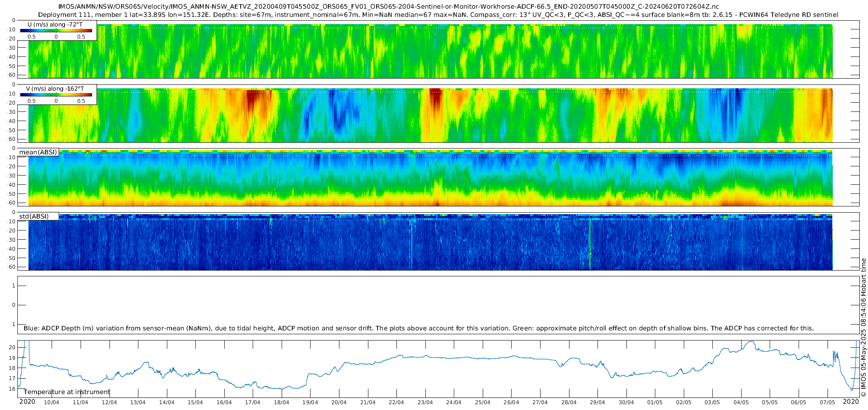
Task: Click the 2020 year label at bottom left
Action: (27, 401)
